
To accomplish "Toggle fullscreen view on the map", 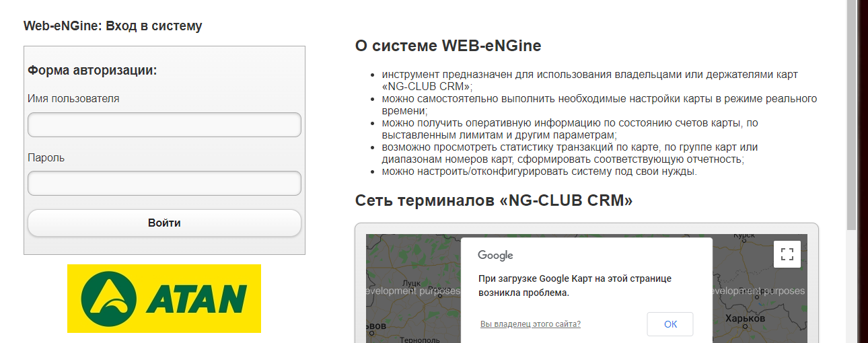I will (x=787, y=254).
